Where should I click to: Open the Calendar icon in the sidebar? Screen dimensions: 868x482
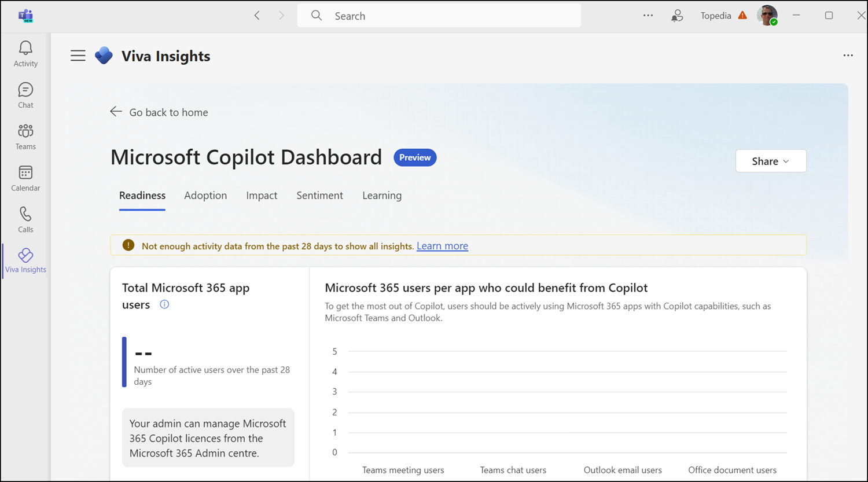pyautogui.click(x=25, y=178)
